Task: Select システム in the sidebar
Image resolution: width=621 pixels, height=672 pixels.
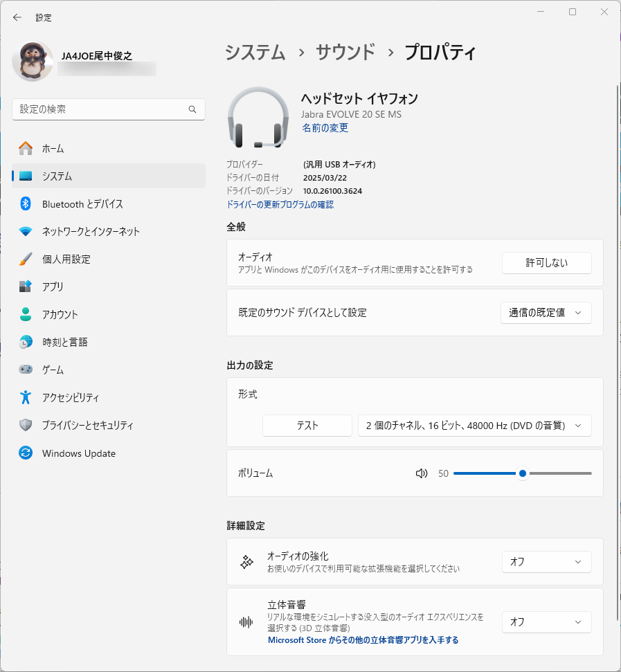Action: click(x=109, y=176)
